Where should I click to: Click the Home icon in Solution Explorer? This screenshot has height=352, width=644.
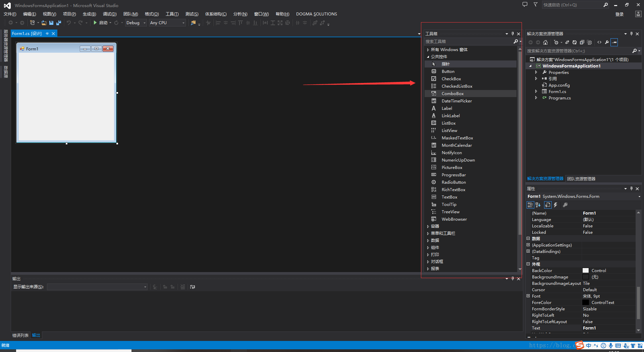[x=545, y=42]
